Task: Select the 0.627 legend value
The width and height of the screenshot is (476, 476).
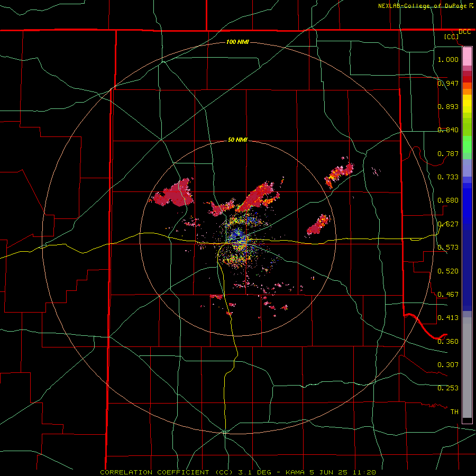Action: click(448, 224)
